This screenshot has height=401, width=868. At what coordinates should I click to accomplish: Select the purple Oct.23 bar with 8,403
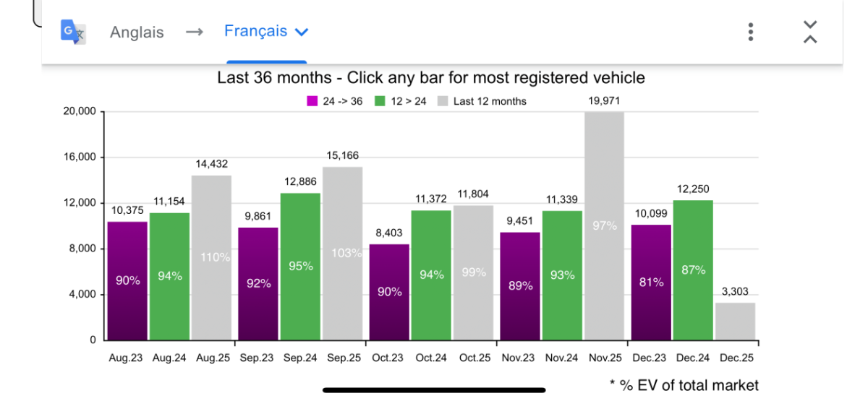click(x=389, y=292)
